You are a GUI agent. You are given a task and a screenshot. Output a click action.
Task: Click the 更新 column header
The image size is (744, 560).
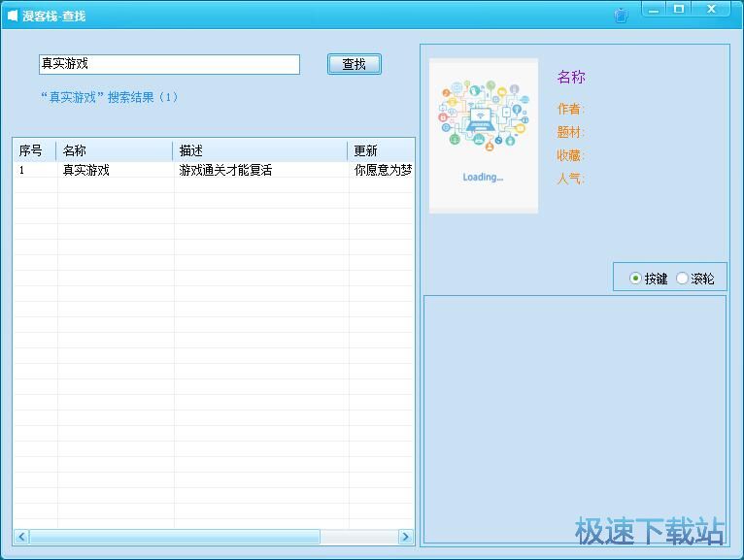point(381,150)
